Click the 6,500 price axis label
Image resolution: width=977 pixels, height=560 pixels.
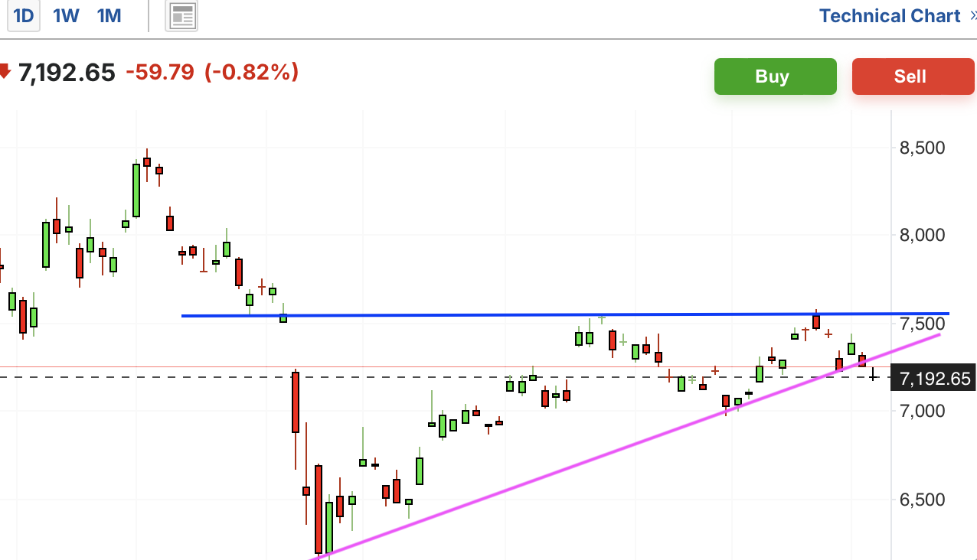pos(922,500)
